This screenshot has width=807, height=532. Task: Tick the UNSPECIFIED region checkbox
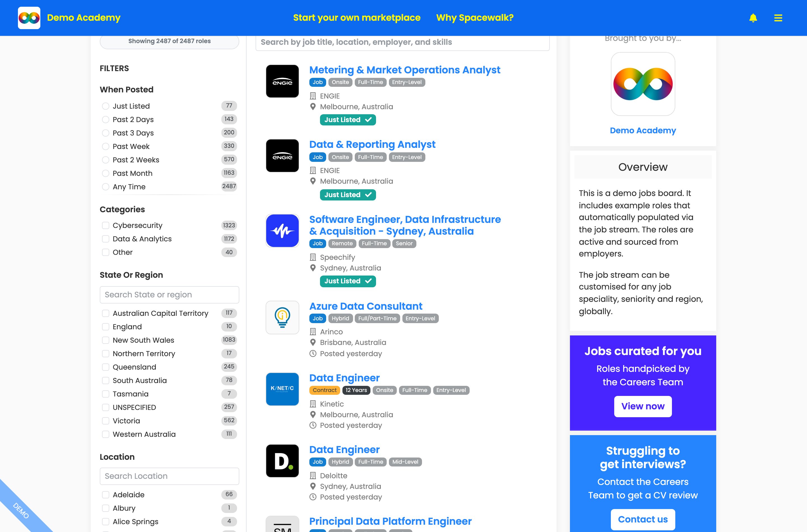point(106,407)
